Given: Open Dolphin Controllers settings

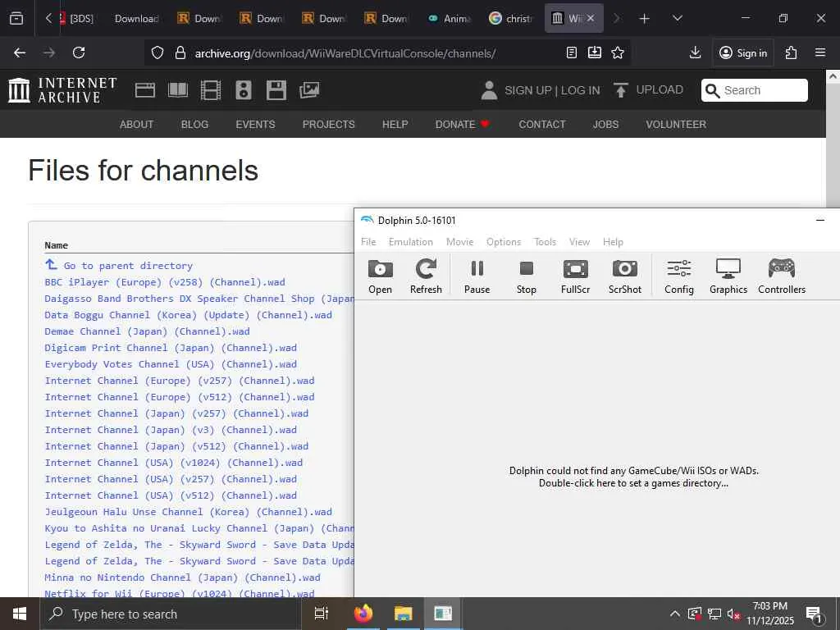Looking at the screenshot, I should [782, 276].
